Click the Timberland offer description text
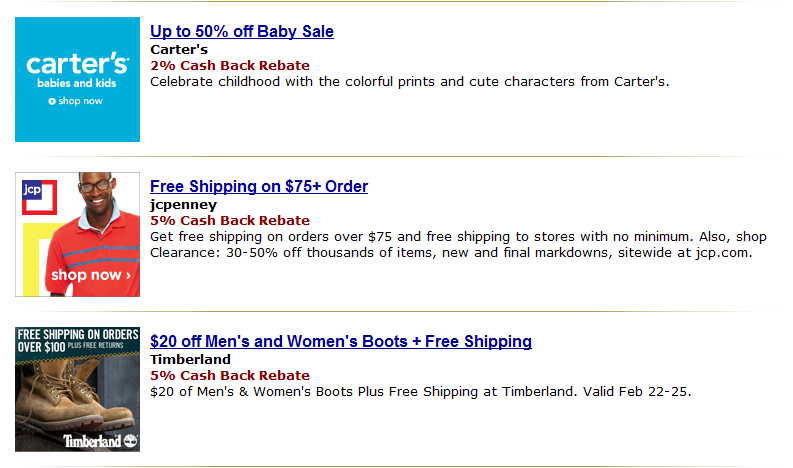Screen dimensions: 793x468 (x=420, y=392)
